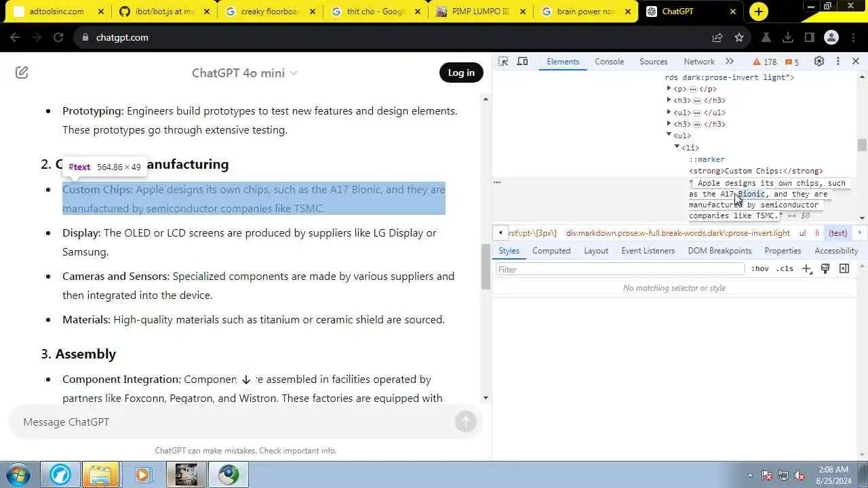Open DevTools settings gear
The height and width of the screenshot is (488, 868).
coord(819,61)
